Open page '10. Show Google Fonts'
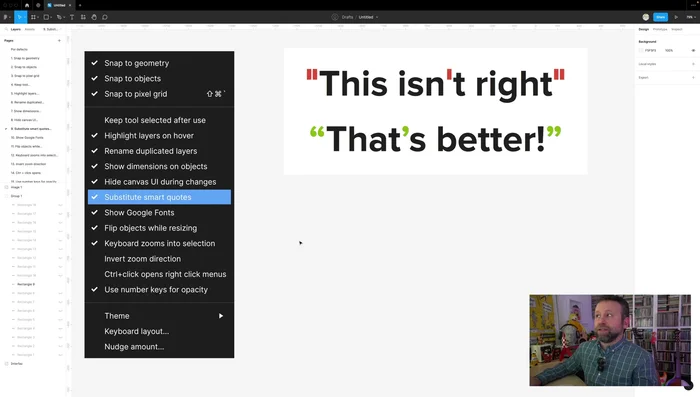The width and height of the screenshot is (700, 397). pos(27,138)
